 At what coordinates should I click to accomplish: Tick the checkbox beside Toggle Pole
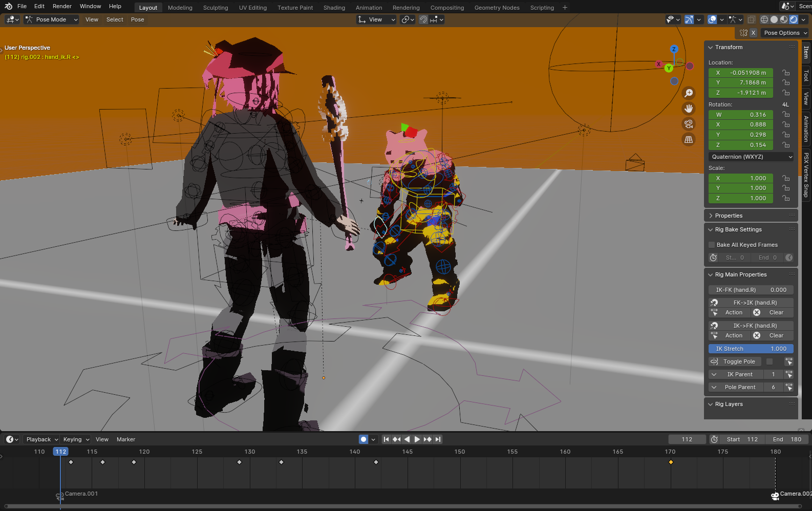770,361
